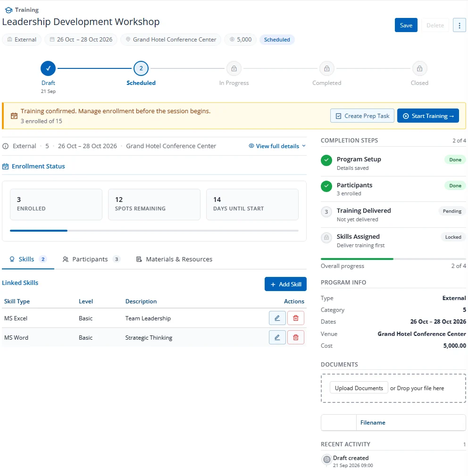Click the Grand Hotel Conference Center chip
This screenshot has height=476, width=468.
[x=171, y=40]
